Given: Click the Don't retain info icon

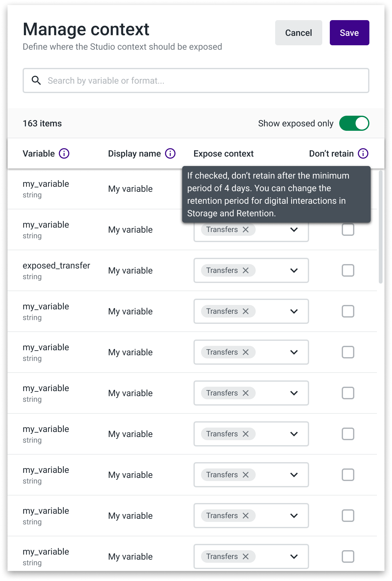Looking at the screenshot, I should click(x=363, y=153).
